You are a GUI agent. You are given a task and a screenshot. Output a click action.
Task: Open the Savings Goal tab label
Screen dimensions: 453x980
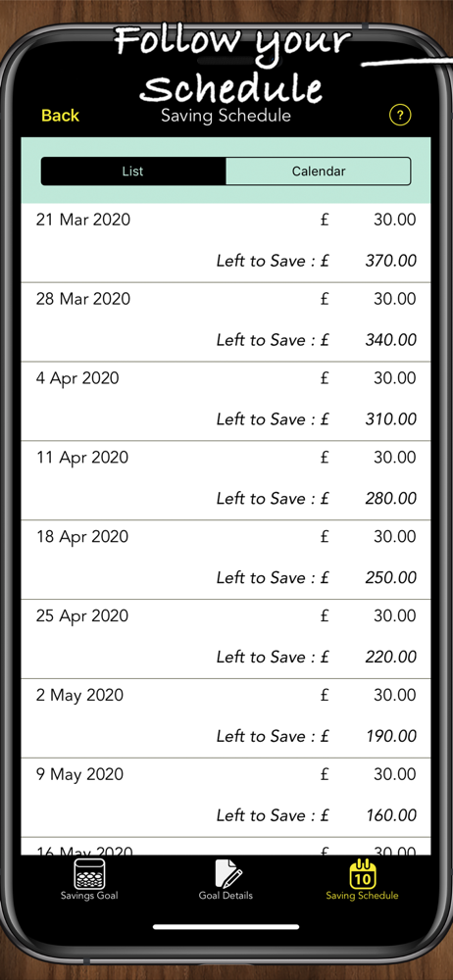89,896
